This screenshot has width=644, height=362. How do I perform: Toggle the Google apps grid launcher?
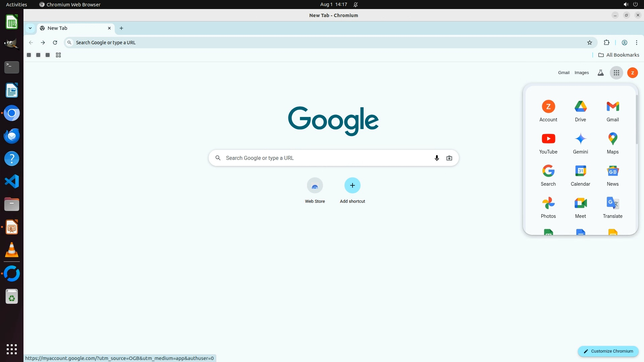(x=616, y=73)
